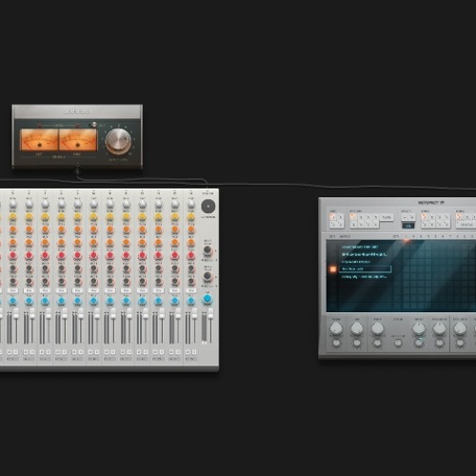Click the large metallic knob on the VU meter unit
476x476 pixels.
[118, 141]
